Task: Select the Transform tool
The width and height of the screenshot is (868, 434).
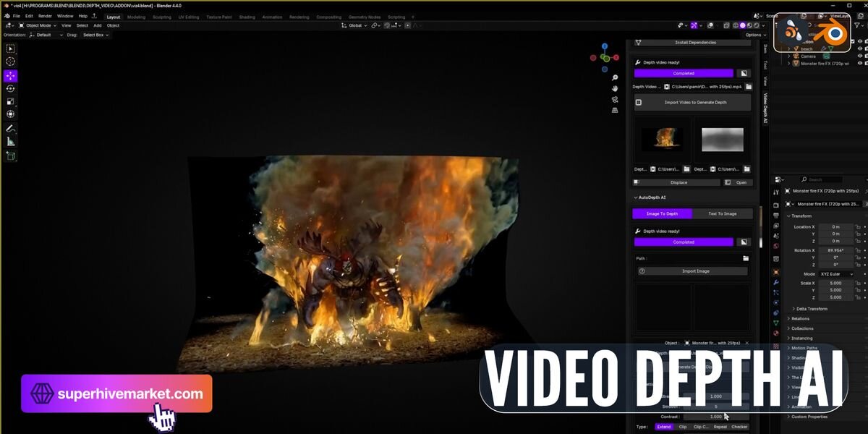Action: coord(10,114)
